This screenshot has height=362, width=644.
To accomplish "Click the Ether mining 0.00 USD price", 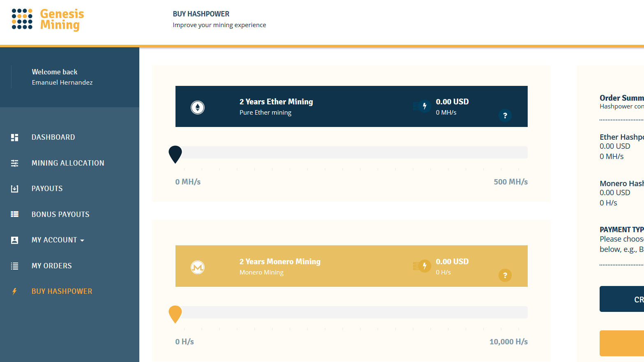I will pos(452,101).
